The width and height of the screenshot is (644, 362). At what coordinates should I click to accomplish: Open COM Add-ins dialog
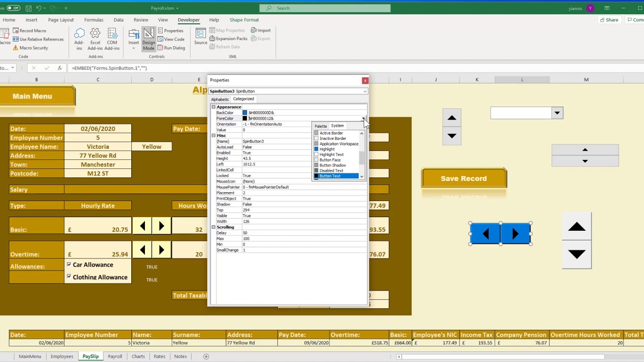pos(112,39)
